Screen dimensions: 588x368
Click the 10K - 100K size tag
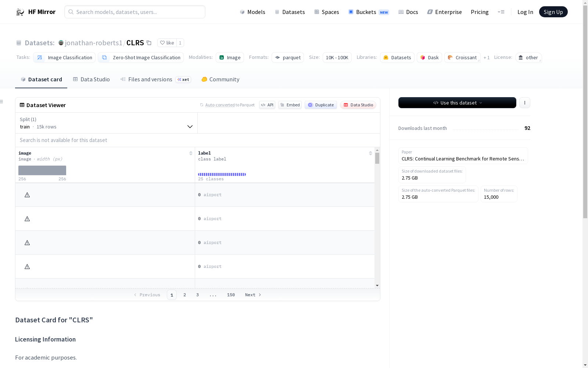(x=337, y=57)
